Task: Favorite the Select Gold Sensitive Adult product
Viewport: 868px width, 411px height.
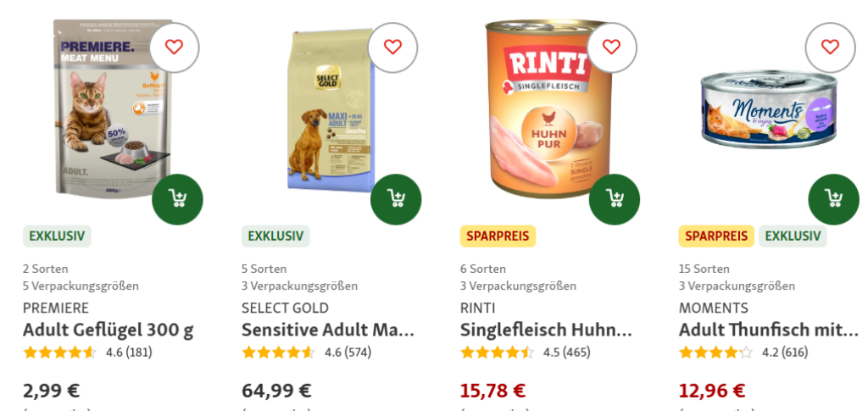Action: click(393, 47)
